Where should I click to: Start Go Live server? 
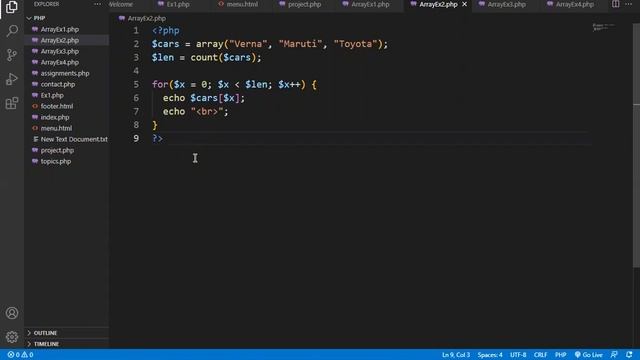[x=589, y=355]
